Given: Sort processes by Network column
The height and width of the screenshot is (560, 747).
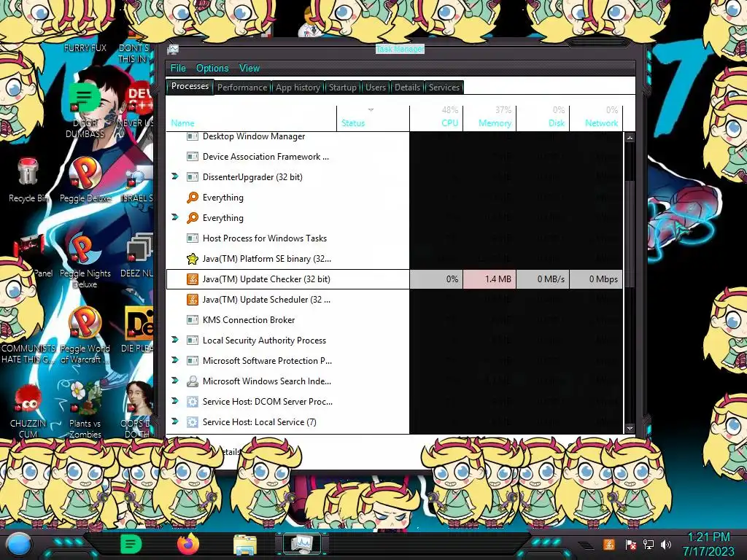Looking at the screenshot, I should pyautogui.click(x=597, y=119).
